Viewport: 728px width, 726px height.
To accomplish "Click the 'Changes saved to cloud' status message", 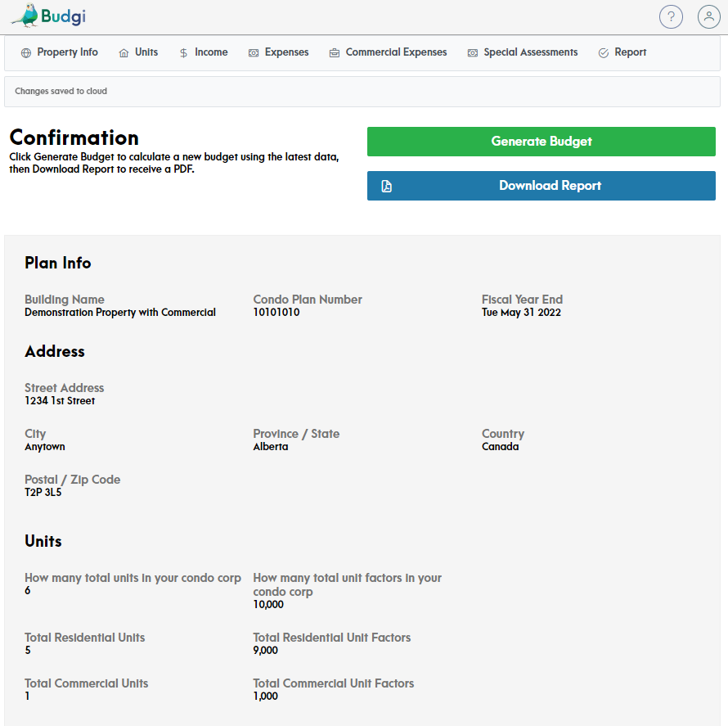I will pyautogui.click(x=61, y=91).
